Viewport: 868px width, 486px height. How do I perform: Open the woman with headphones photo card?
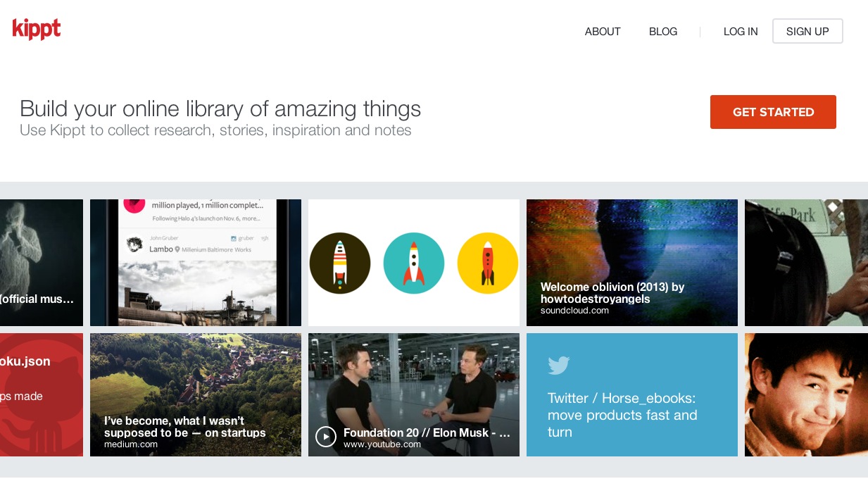coord(806,263)
